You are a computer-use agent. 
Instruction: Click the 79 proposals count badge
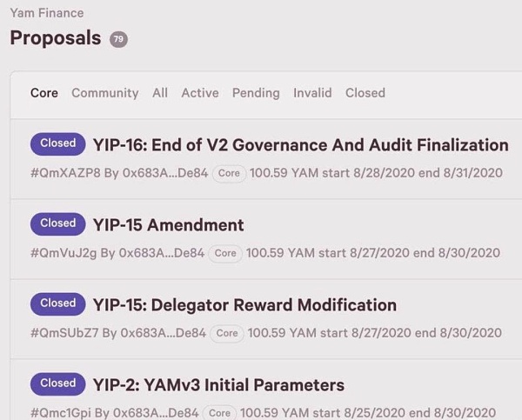click(118, 39)
